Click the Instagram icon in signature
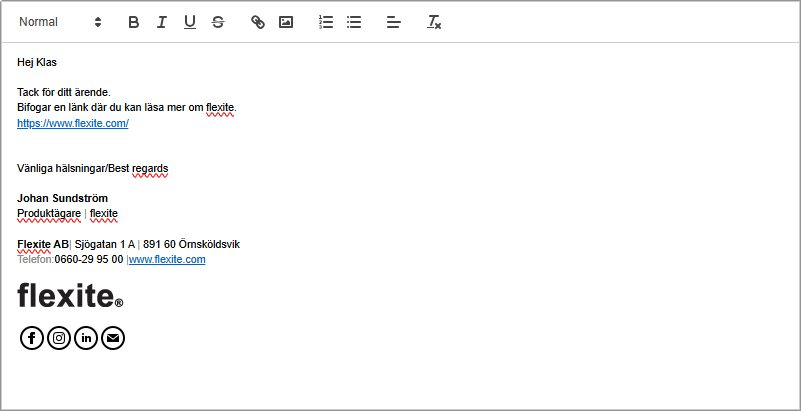This screenshot has width=801, height=411. [x=59, y=338]
